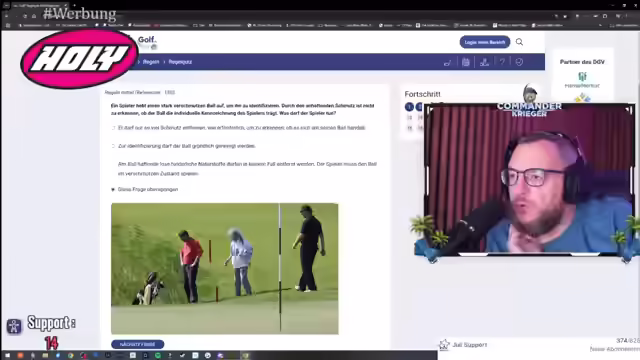This screenshot has width=640, height=360.
Task: Click the browser reload icon in toolbar
Action: click(24, 16)
